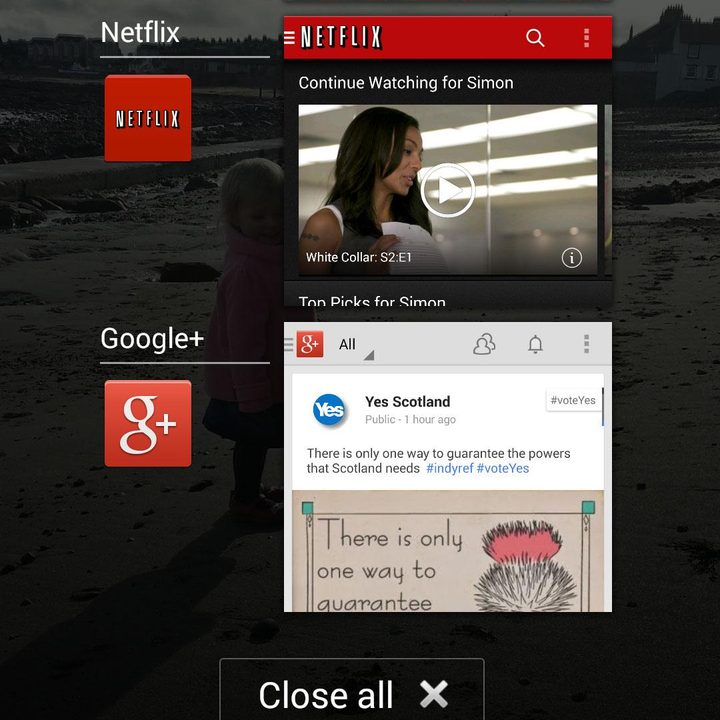
Task: Open the Google+ people icon
Action: [x=484, y=344]
